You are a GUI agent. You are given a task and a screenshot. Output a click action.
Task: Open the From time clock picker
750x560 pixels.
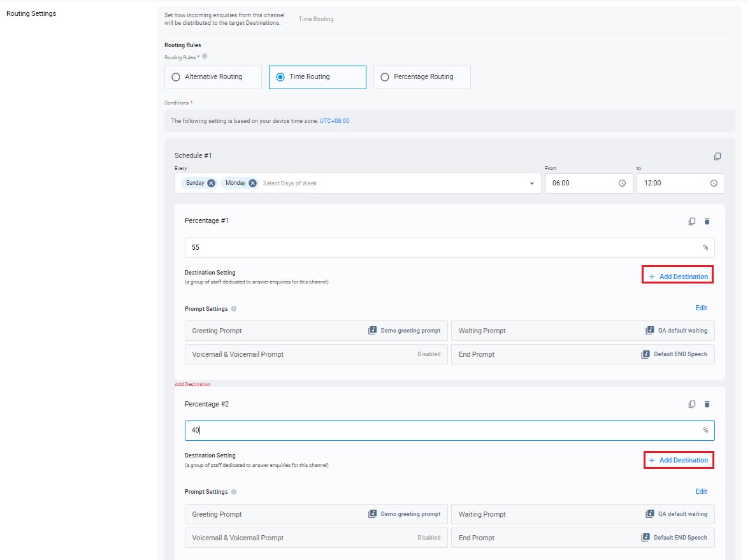tap(622, 183)
